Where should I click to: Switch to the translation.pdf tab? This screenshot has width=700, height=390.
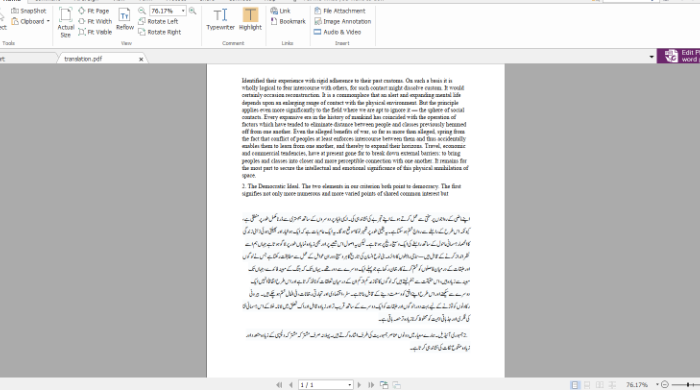[83, 59]
